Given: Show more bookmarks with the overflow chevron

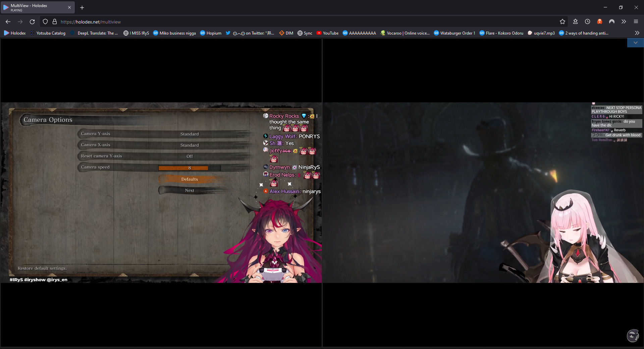Looking at the screenshot, I should click(637, 33).
